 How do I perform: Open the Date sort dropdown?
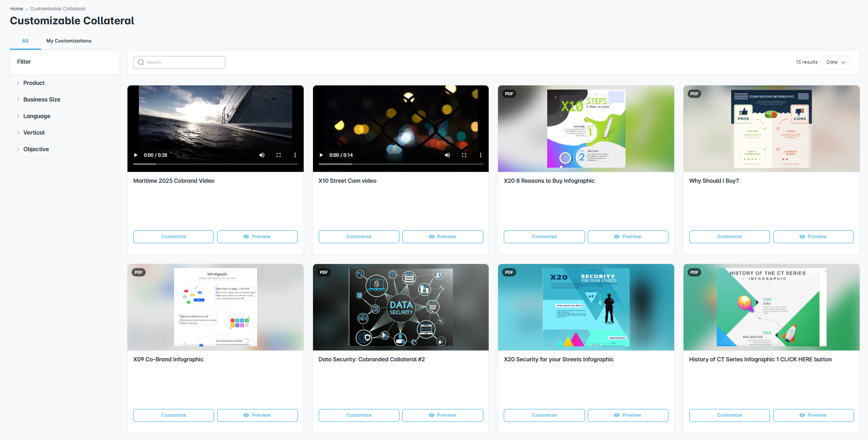point(835,62)
